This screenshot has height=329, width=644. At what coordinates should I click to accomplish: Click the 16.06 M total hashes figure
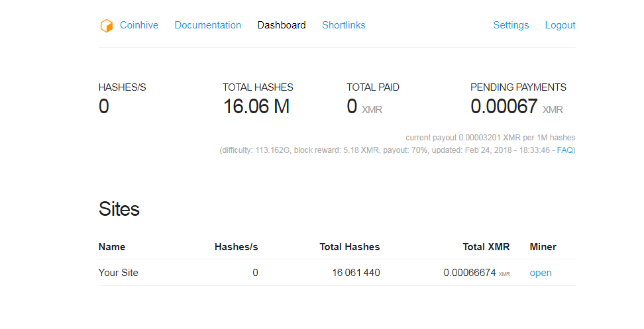click(x=256, y=107)
